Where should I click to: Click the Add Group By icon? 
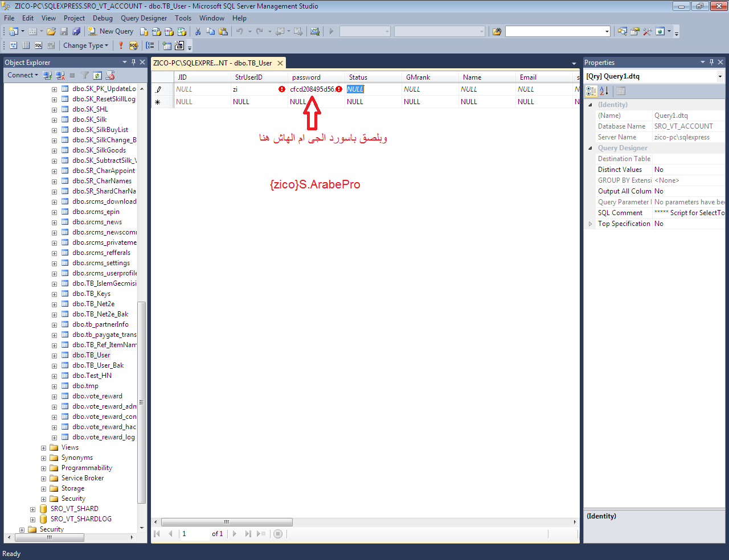coord(150,46)
